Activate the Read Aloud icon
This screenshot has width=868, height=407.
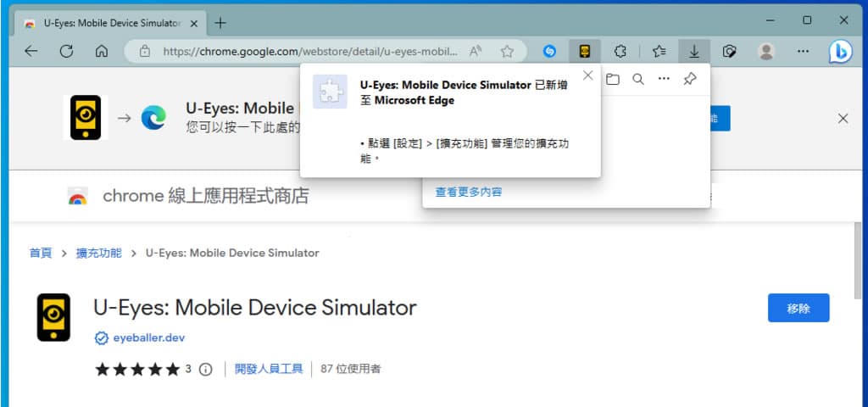click(x=475, y=52)
